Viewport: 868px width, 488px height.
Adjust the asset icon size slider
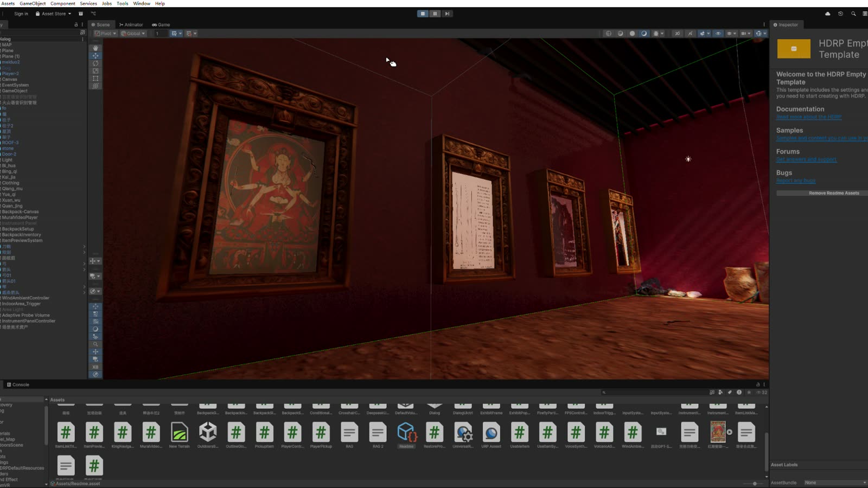754,484
